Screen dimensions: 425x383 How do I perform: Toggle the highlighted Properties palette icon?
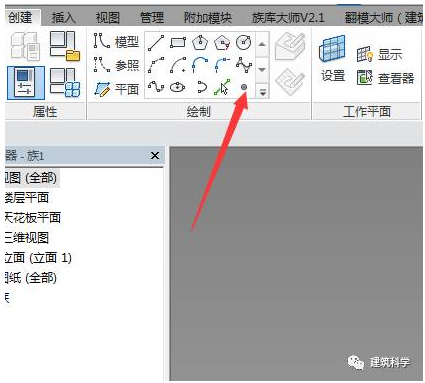point(26,83)
